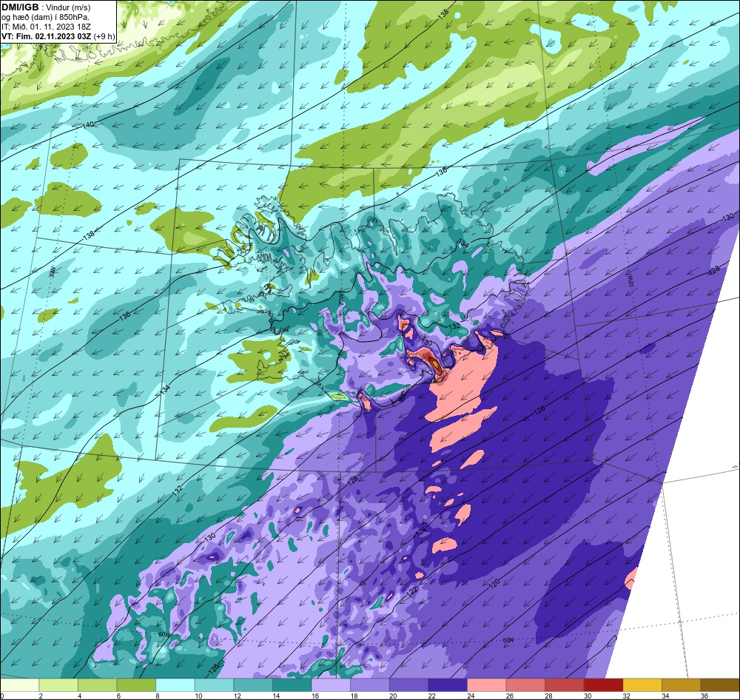This screenshot has height=700, width=740.
Task: Select the 24–26 m/s pink legend swatch
Action: tap(487, 685)
